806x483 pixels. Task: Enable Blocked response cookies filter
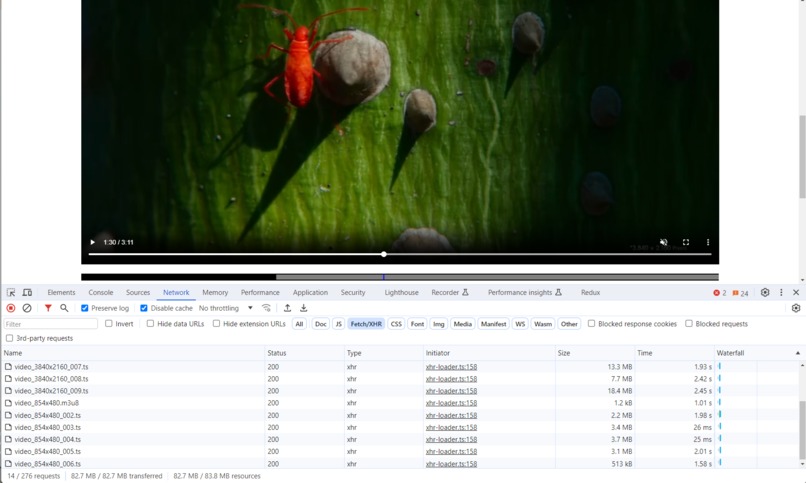pyautogui.click(x=592, y=324)
